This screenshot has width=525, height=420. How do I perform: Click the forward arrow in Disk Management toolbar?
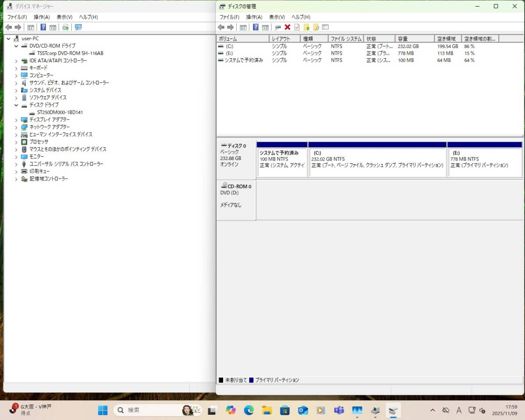point(231,27)
